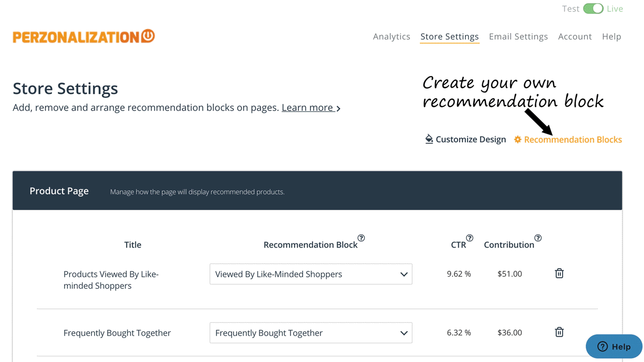Click the Title column header
Image resolution: width=644 pixels, height=362 pixels.
pyautogui.click(x=133, y=244)
